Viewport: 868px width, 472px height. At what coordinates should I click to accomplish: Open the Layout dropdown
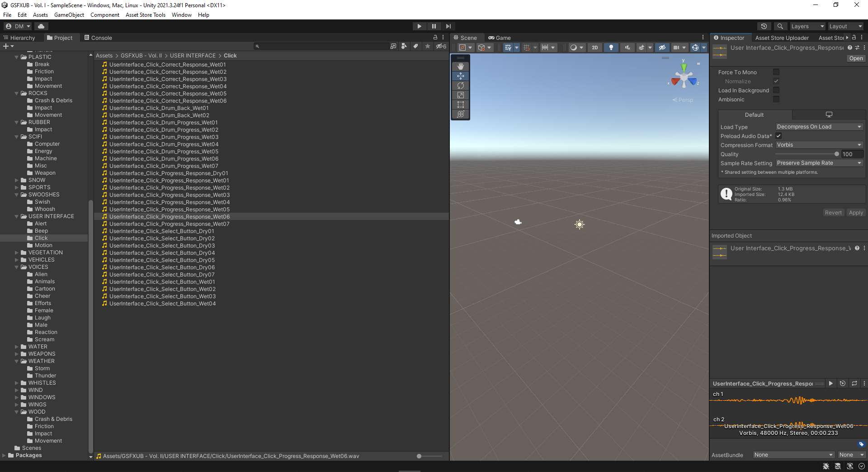pyautogui.click(x=845, y=26)
